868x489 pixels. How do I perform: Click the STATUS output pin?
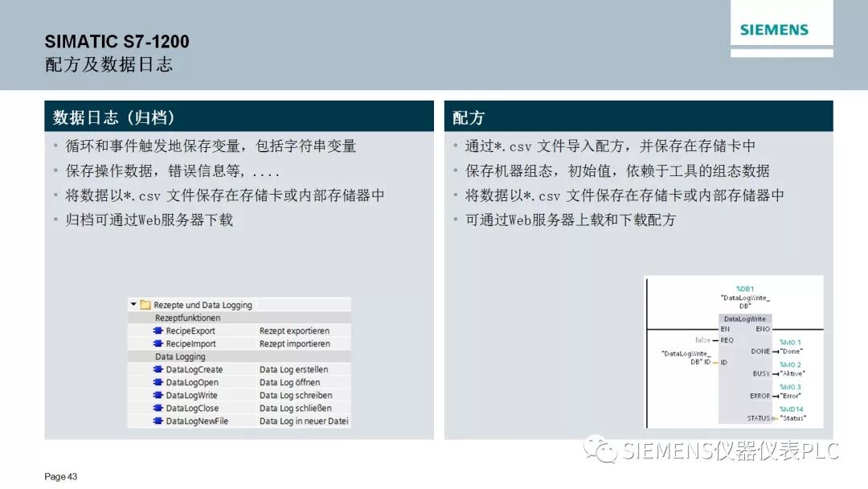(759, 418)
